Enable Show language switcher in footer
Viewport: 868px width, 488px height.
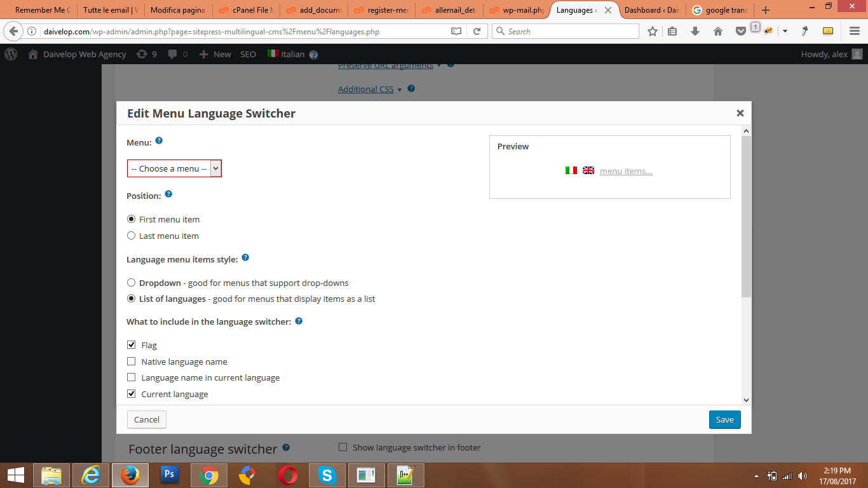(x=343, y=447)
